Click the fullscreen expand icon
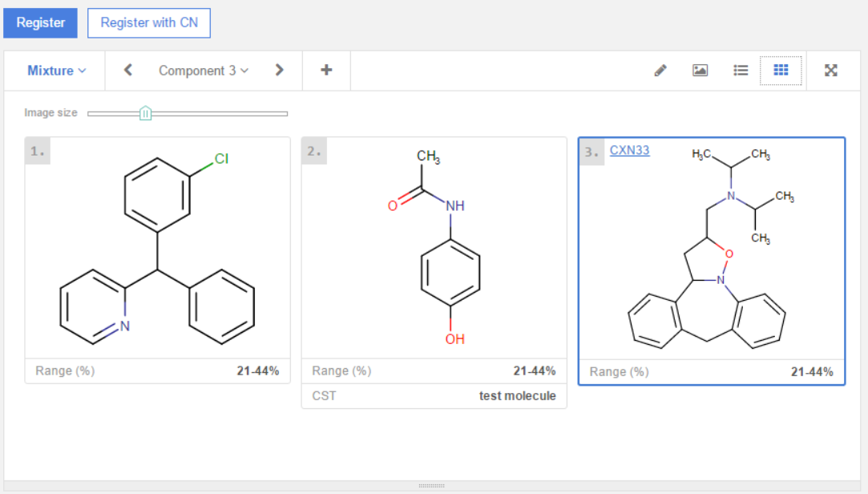The image size is (868, 494). pyautogui.click(x=831, y=71)
